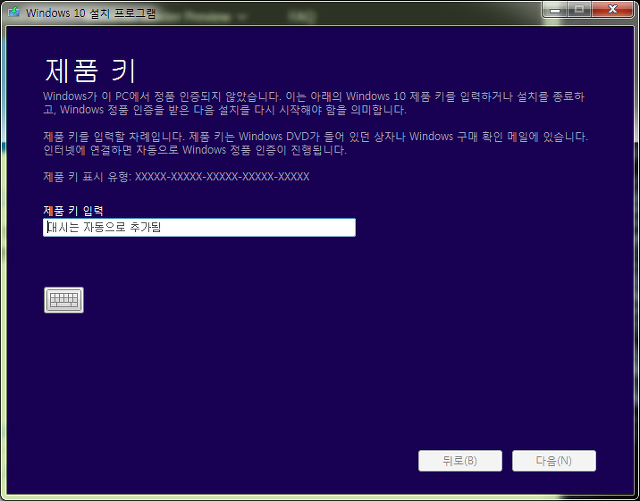Click the Windows 10 setup title bar icon
Screen dimensions: 640x501
pyautogui.click(x=14, y=11)
